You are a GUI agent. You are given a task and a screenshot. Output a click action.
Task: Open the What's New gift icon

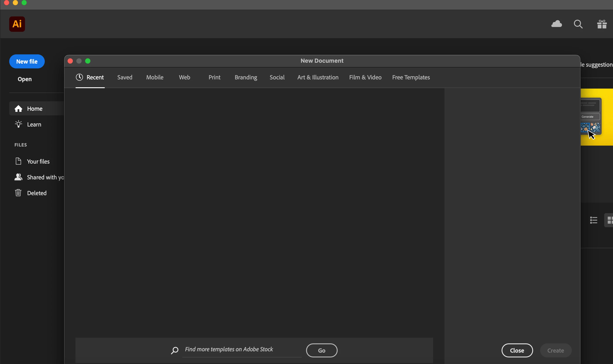(602, 24)
